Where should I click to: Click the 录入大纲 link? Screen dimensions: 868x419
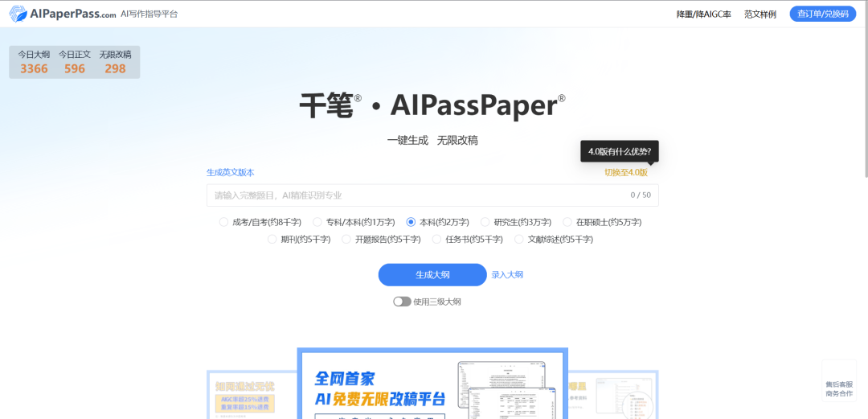click(x=507, y=275)
